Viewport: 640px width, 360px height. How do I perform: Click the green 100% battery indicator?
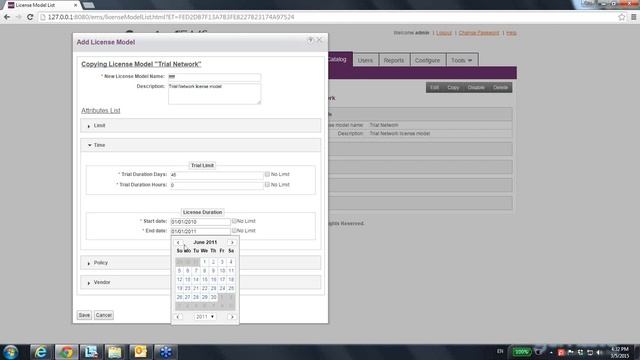tap(521, 352)
